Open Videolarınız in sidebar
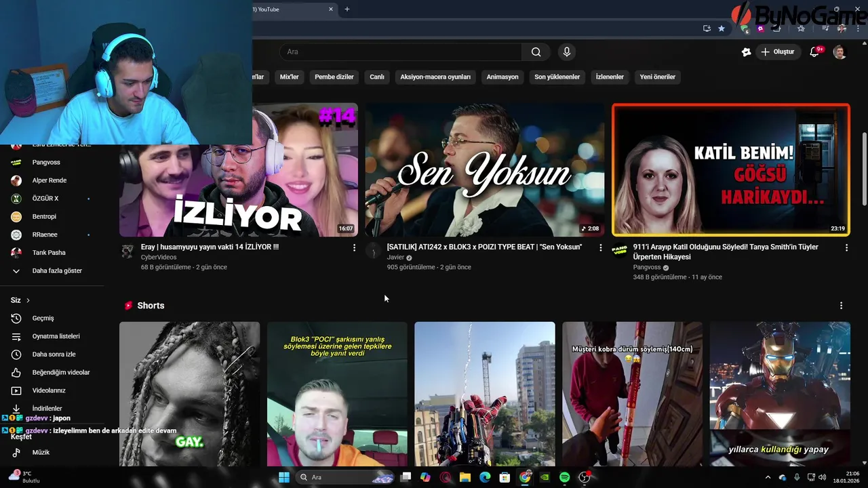868x488 pixels. tap(52, 390)
